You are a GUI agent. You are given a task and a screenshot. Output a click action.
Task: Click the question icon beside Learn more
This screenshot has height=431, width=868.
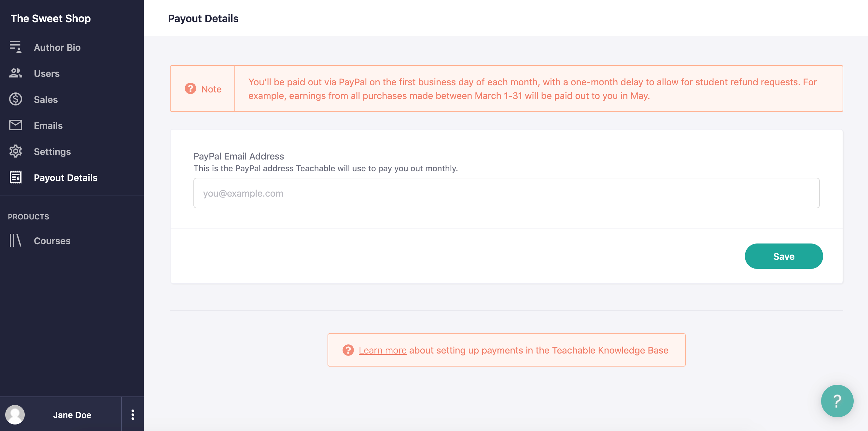(348, 350)
